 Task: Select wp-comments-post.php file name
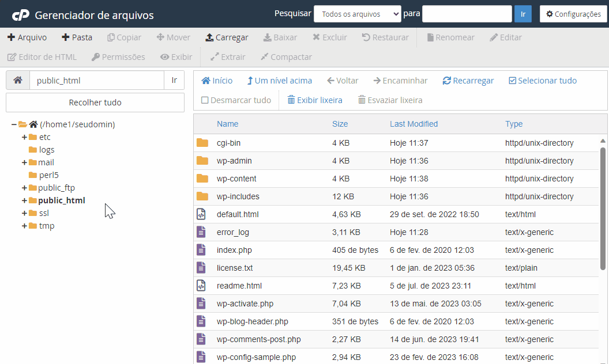259,340
